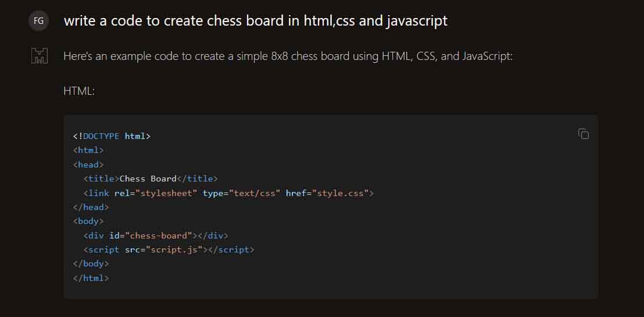Click the <!DOCTYPE html> code line

coord(112,136)
